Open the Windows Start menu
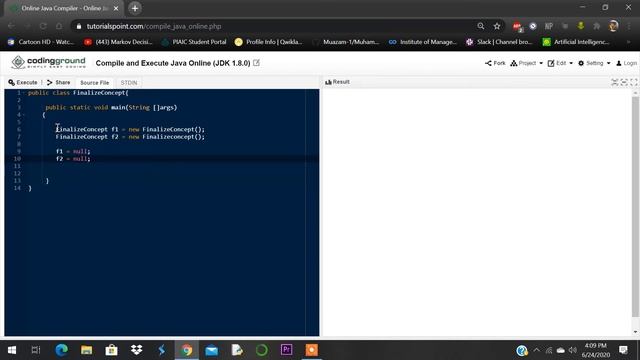The width and height of the screenshot is (640, 360). pyautogui.click(x=12, y=350)
